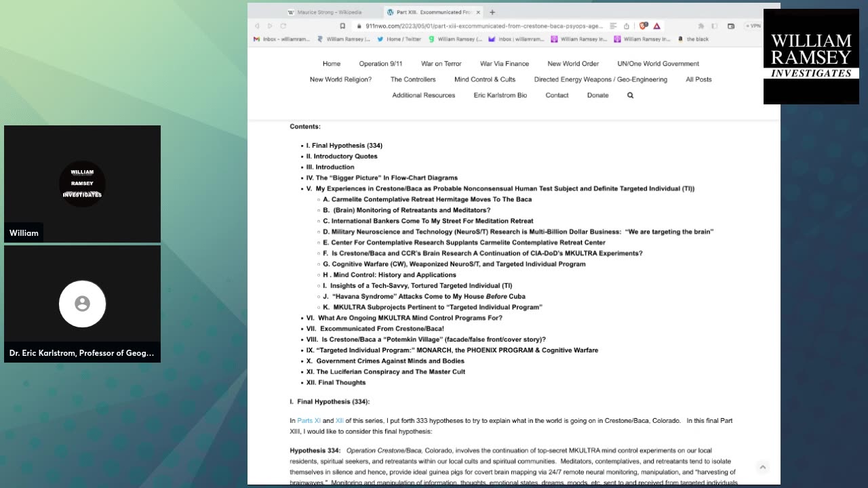Open the green-icon William Ramsey bookmark

click(x=456, y=39)
